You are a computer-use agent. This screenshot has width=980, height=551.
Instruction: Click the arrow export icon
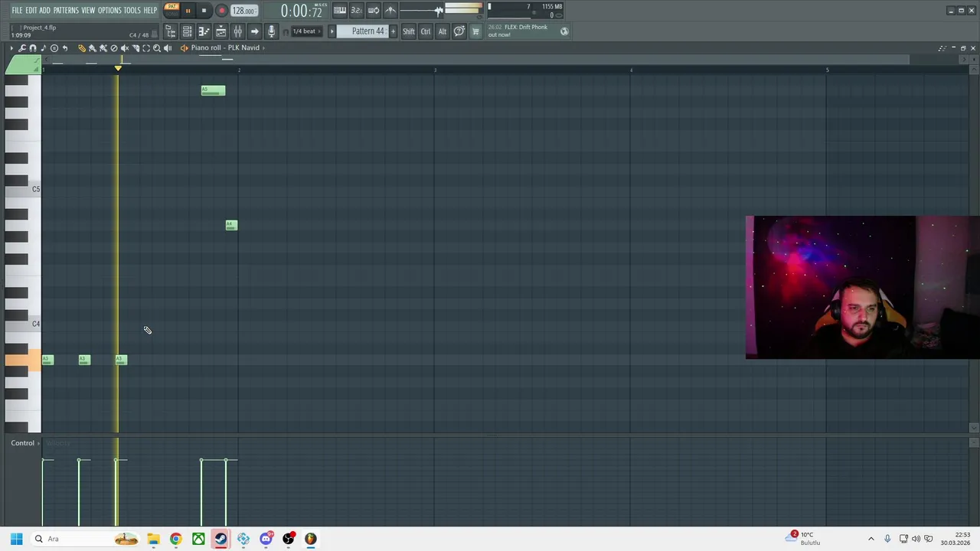pos(255,31)
